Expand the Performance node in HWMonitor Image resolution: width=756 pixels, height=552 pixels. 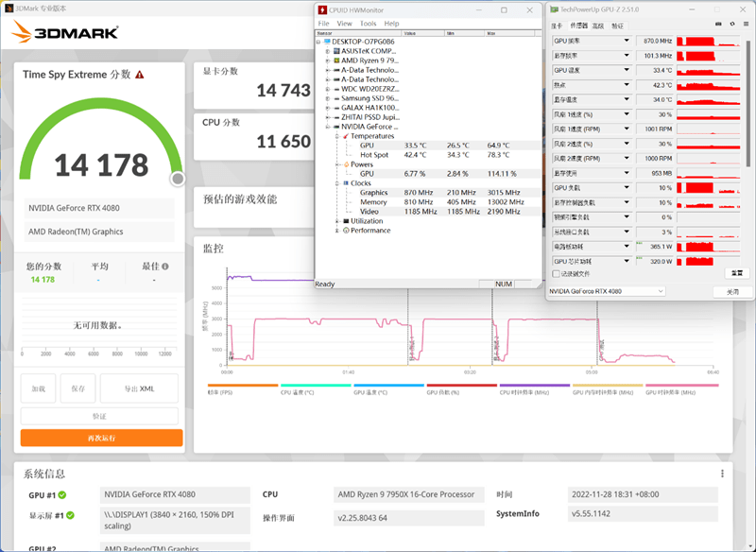(x=337, y=231)
